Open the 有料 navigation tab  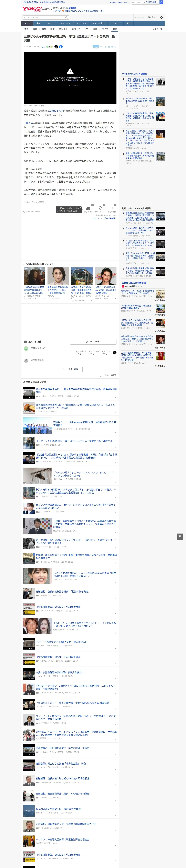[128, 24]
